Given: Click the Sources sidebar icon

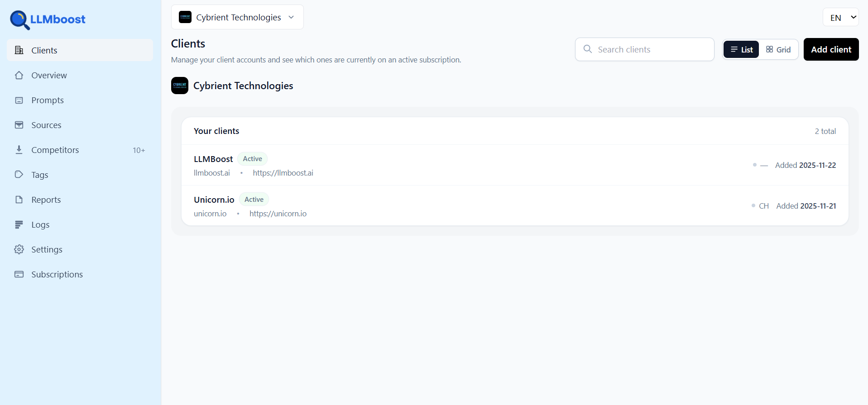Looking at the screenshot, I should pyautogui.click(x=19, y=125).
